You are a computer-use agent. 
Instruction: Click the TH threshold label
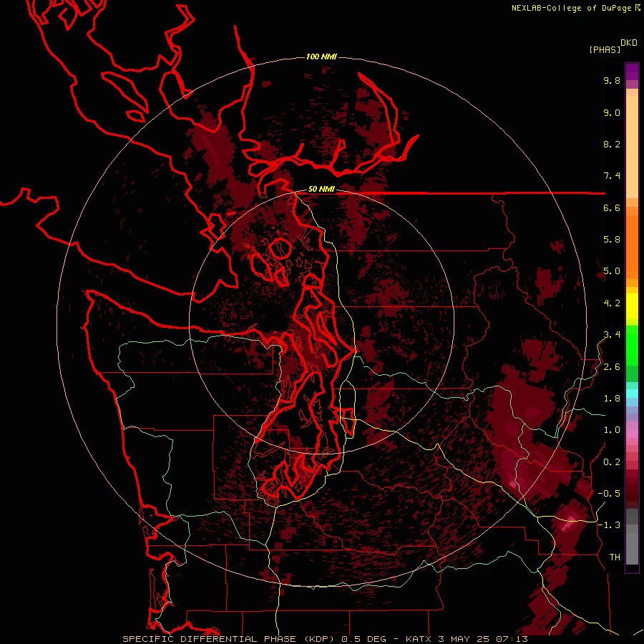(615, 557)
